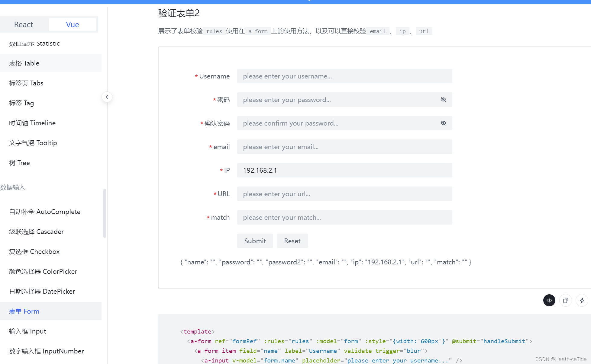This screenshot has height=364, width=591.
Task: Click the IP field containing 192.168.2.1
Action: click(x=344, y=170)
